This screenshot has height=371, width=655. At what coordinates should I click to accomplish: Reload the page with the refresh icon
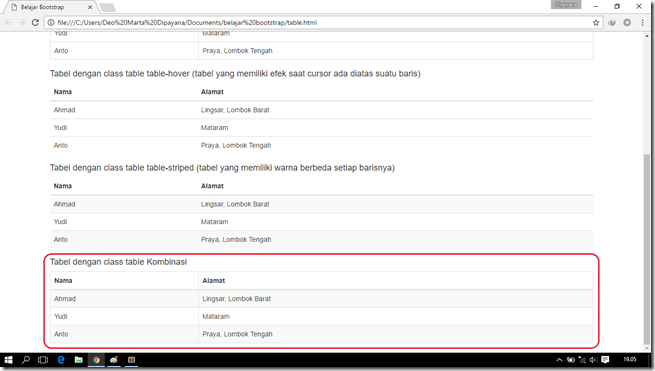pos(35,23)
